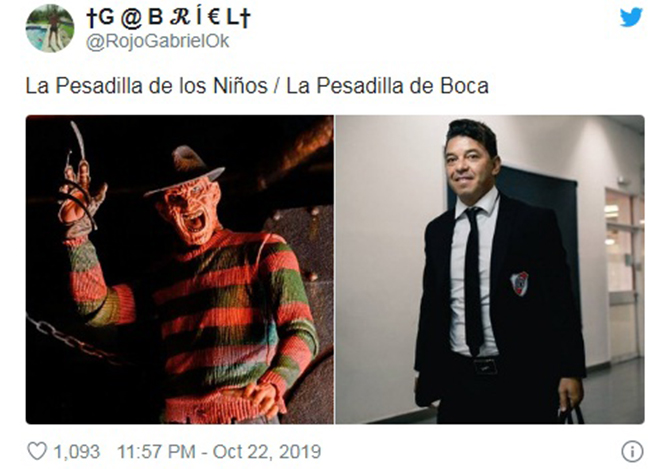The width and height of the screenshot is (669, 469).
Task: Open the photo of the man in the suit
Action: [490, 269]
